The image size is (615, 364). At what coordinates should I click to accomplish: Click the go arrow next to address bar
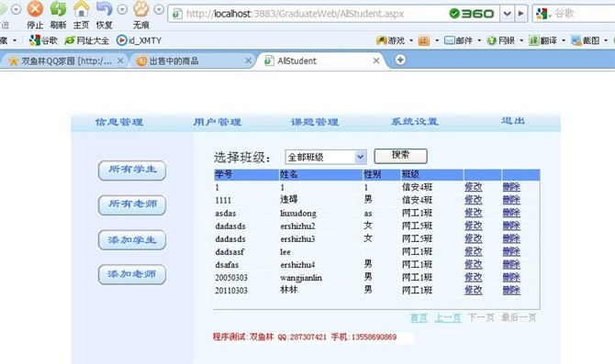pos(520,14)
